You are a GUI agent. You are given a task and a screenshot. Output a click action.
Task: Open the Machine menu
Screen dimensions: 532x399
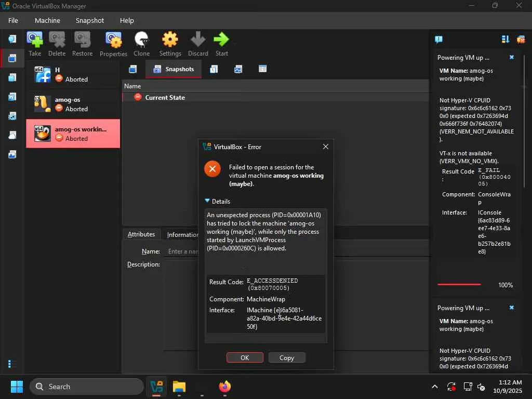pyautogui.click(x=47, y=20)
